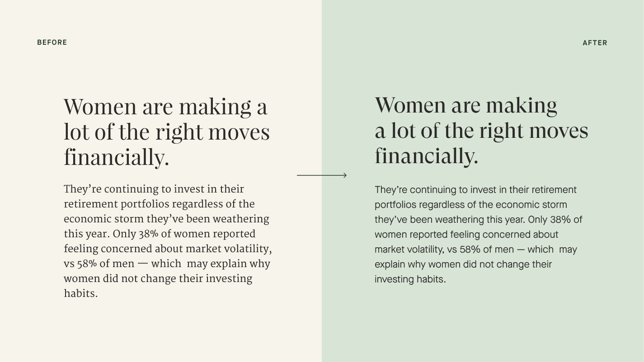Click the arrow between the two panels
The width and height of the screenshot is (644, 362).
point(322,175)
